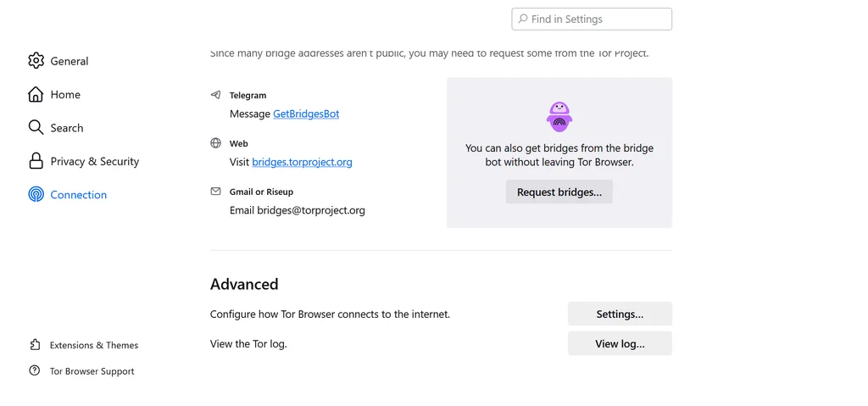
Task: Click the email envelope icon
Action: pos(215,192)
